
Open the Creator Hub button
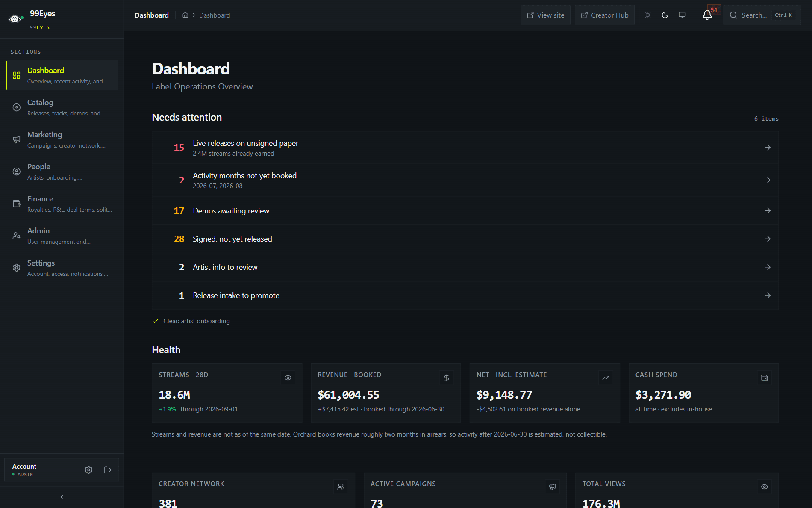coord(604,15)
